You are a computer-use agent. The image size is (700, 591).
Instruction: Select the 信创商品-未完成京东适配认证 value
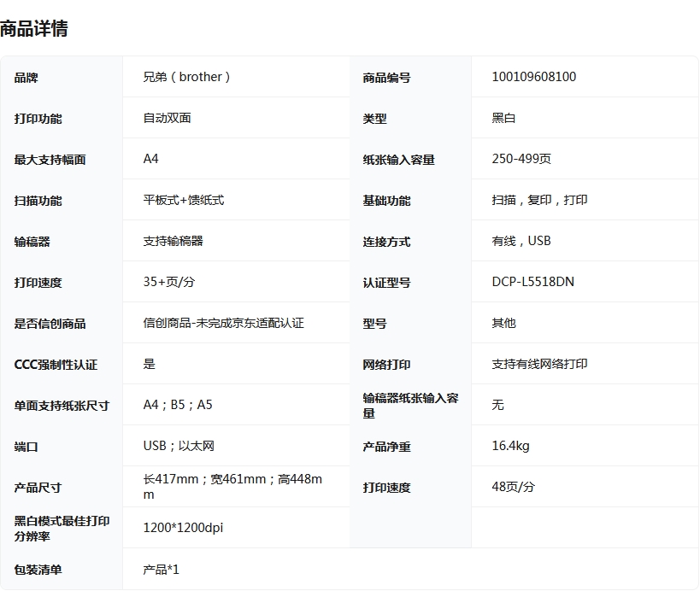click(x=224, y=323)
